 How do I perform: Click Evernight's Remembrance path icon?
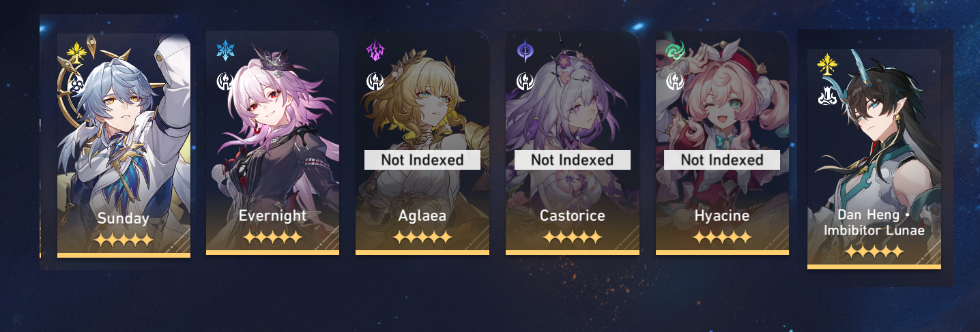click(225, 82)
